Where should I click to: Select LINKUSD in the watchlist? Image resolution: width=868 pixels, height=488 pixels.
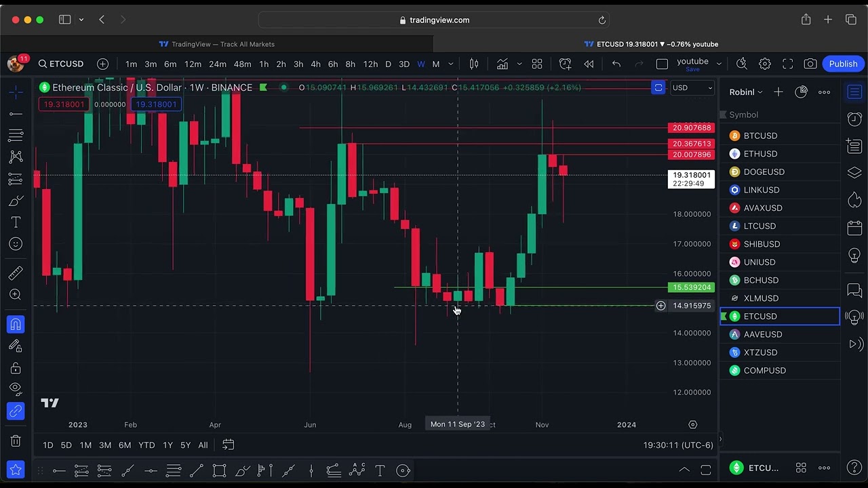tap(780, 190)
